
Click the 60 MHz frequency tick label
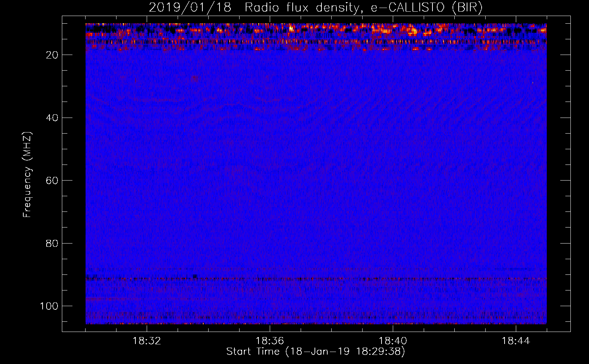(52, 181)
